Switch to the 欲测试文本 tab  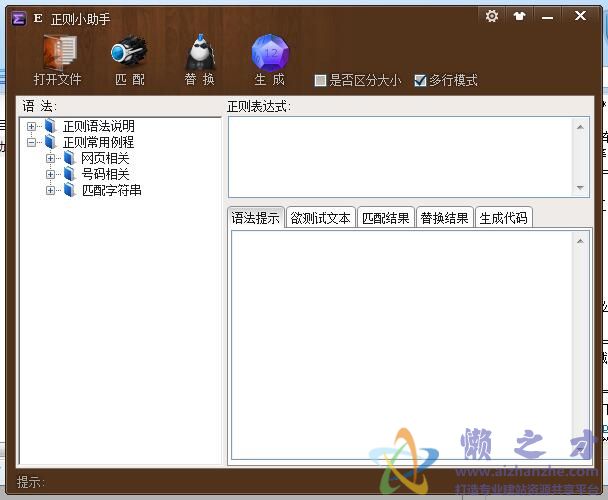click(x=320, y=218)
